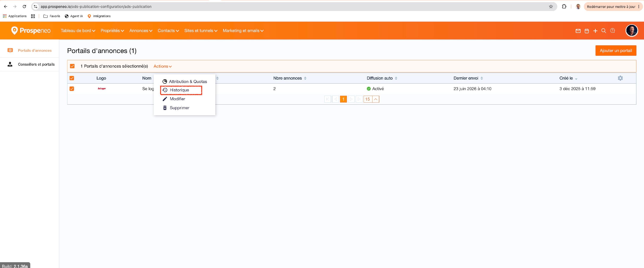Open the calendar icon in header

point(587,31)
